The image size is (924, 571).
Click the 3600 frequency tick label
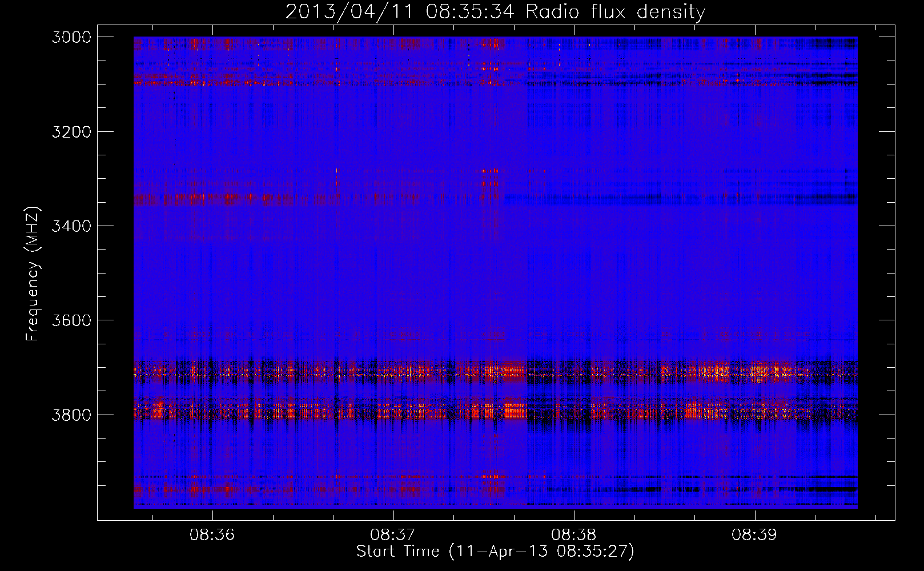click(x=71, y=320)
